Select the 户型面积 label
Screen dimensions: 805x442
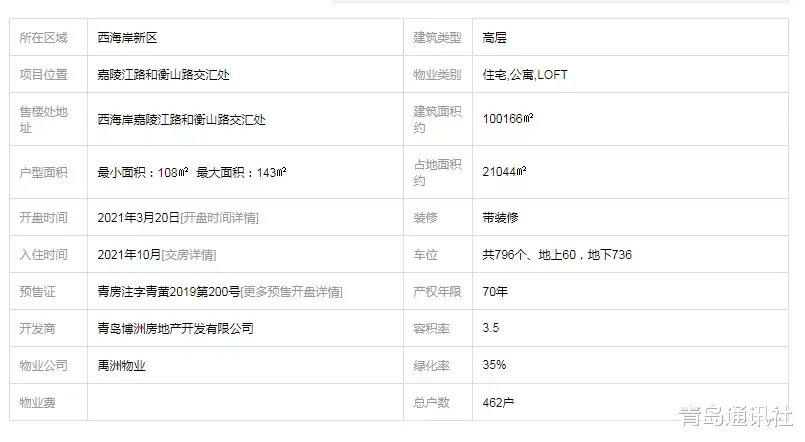tap(44, 172)
